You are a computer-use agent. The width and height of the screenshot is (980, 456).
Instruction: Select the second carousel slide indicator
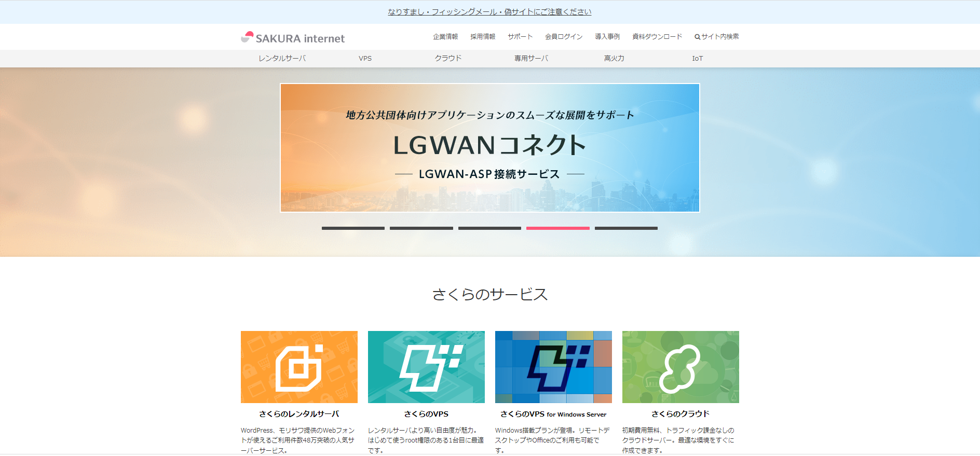(x=421, y=228)
